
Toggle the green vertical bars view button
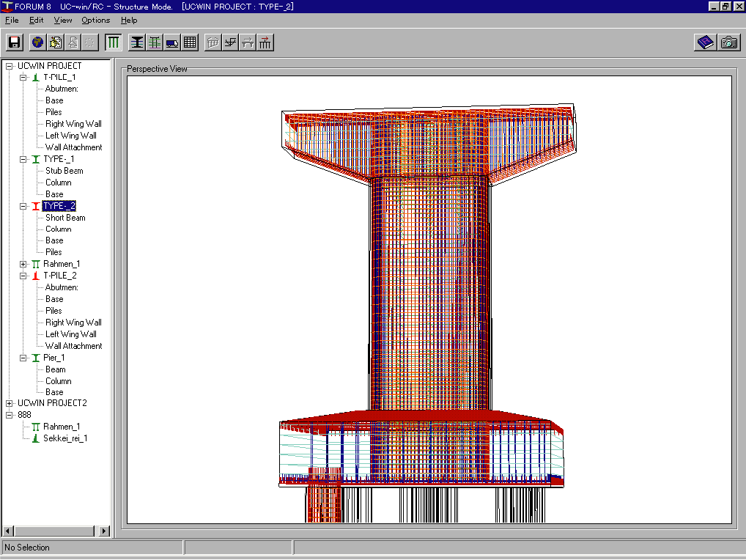pyautogui.click(x=114, y=43)
